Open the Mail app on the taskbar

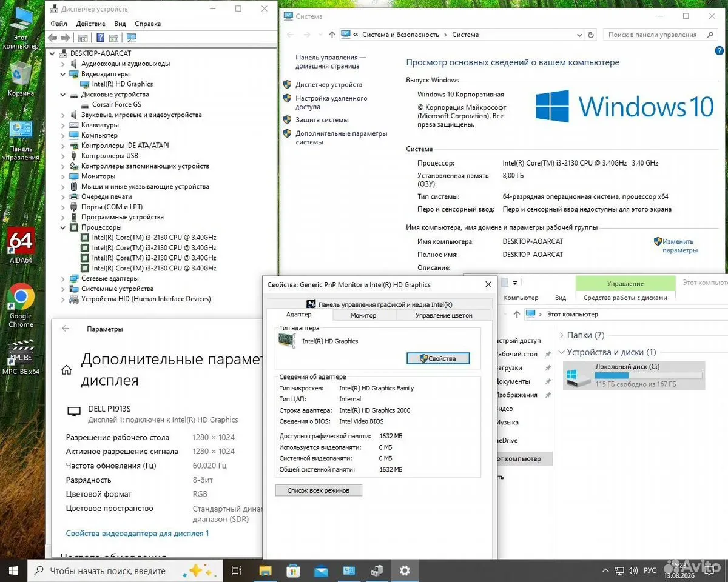pos(321,570)
